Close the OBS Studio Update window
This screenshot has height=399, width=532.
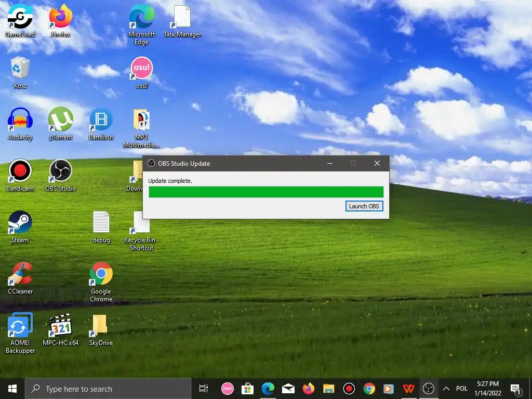[x=377, y=163]
